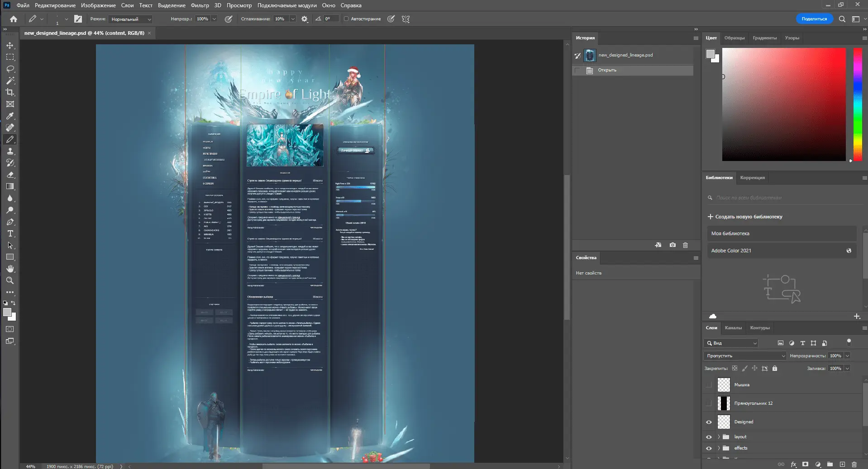This screenshot has width=868, height=469.
Task: Select the Lasso tool
Action: 10,69
